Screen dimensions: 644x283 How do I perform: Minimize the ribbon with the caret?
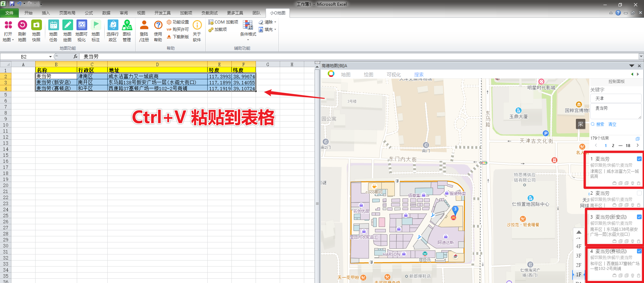611,13
